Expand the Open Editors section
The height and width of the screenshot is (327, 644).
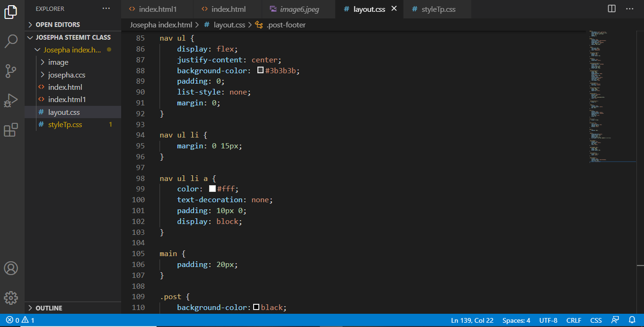click(x=58, y=25)
